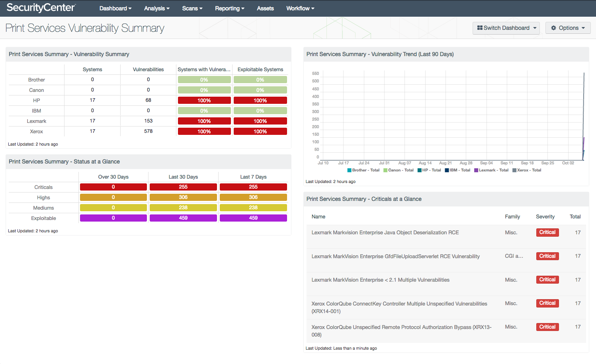Click Lexmark Exploitable Systems 100% cell

click(x=260, y=121)
